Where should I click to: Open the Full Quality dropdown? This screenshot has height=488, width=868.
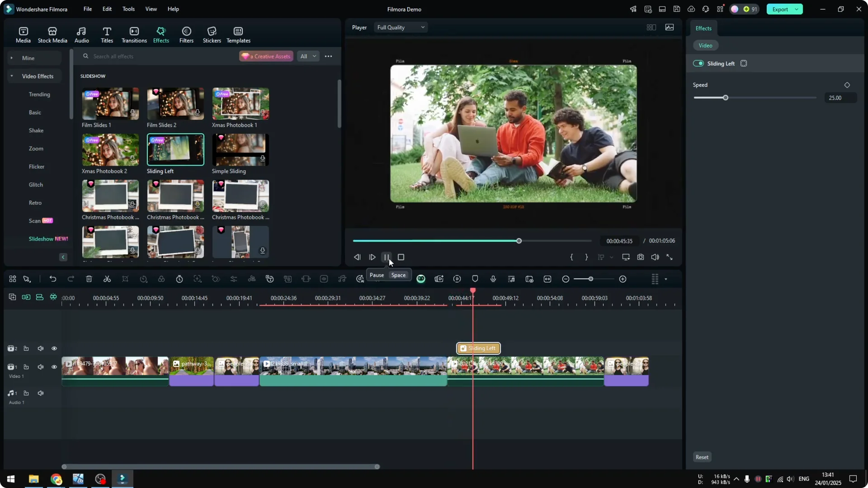click(x=401, y=28)
